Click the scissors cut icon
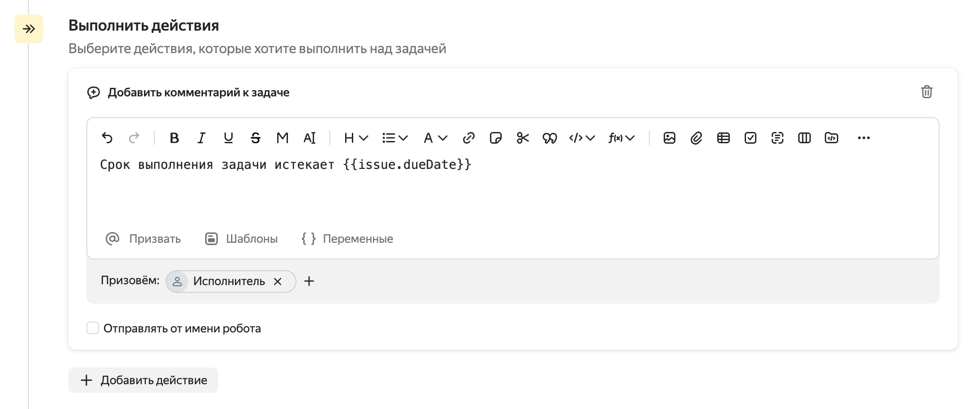980x409 pixels. point(522,138)
